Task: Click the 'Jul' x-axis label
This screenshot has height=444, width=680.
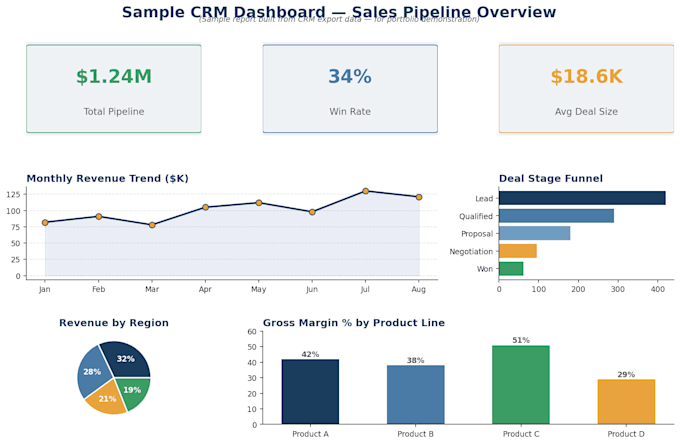Action: coord(365,289)
